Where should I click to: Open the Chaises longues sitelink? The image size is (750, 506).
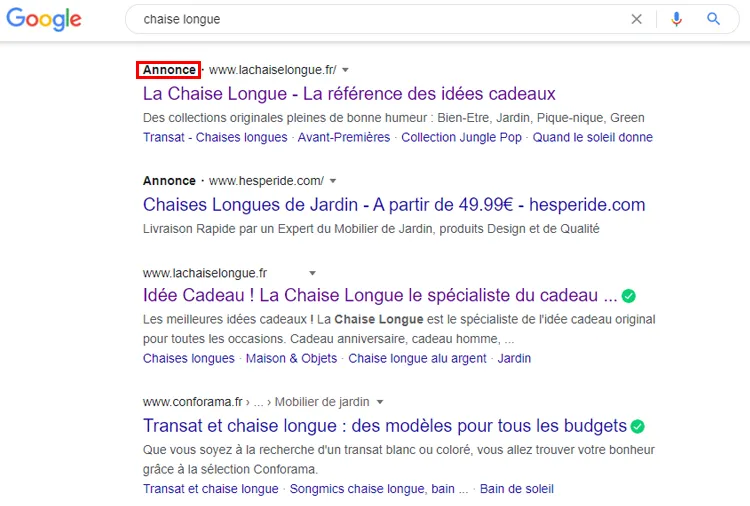coord(189,358)
